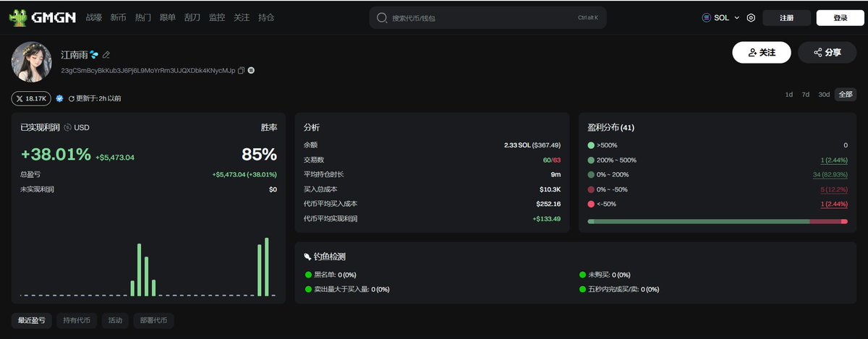Click the balance value 2.33 SOL ($367.49)

(532, 145)
